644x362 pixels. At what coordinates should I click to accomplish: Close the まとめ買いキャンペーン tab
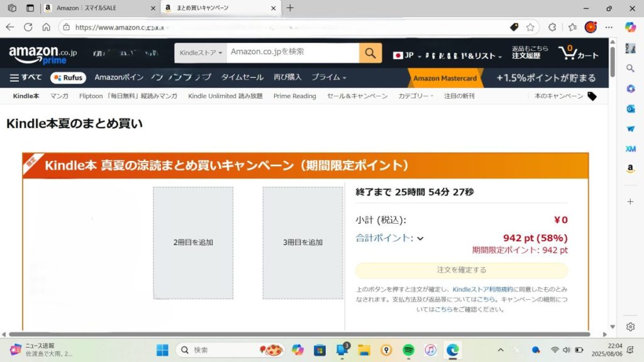[x=274, y=8]
